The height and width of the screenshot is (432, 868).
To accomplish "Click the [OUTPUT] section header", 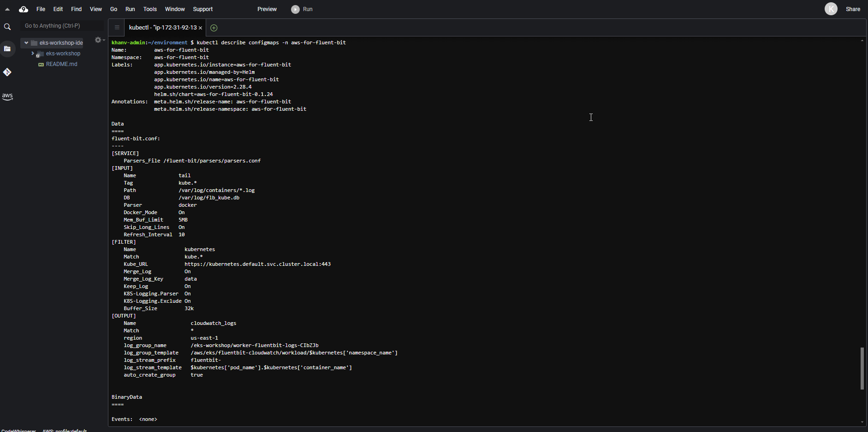I will [124, 316].
